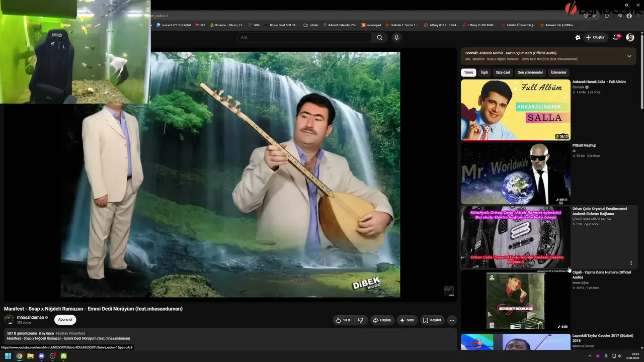Select the Son yüklenenler filter chip

[x=530, y=72]
